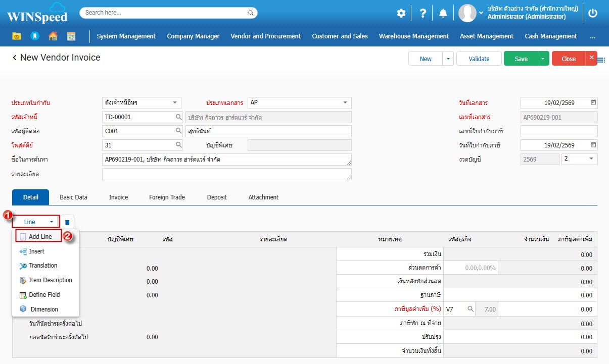Click the VAT code V7 search icon
Image resolution: width=609 pixels, height=364 pixels.
point(470,309)
